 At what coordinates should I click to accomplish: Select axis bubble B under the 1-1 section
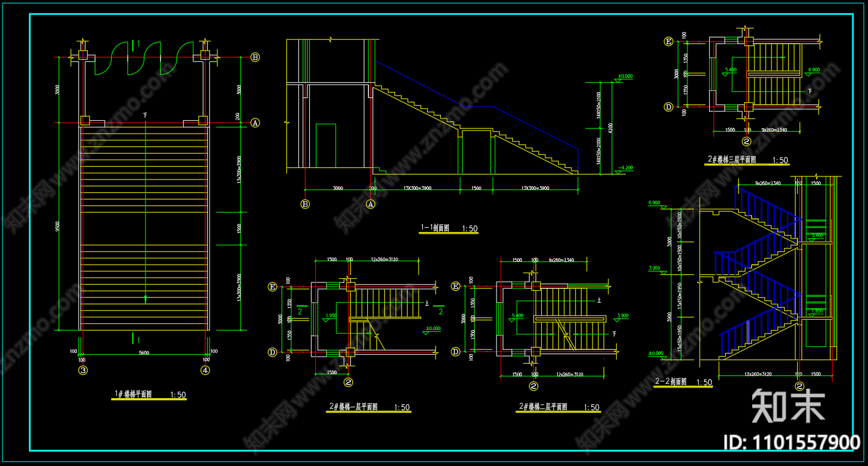click(x=305, y=204)
